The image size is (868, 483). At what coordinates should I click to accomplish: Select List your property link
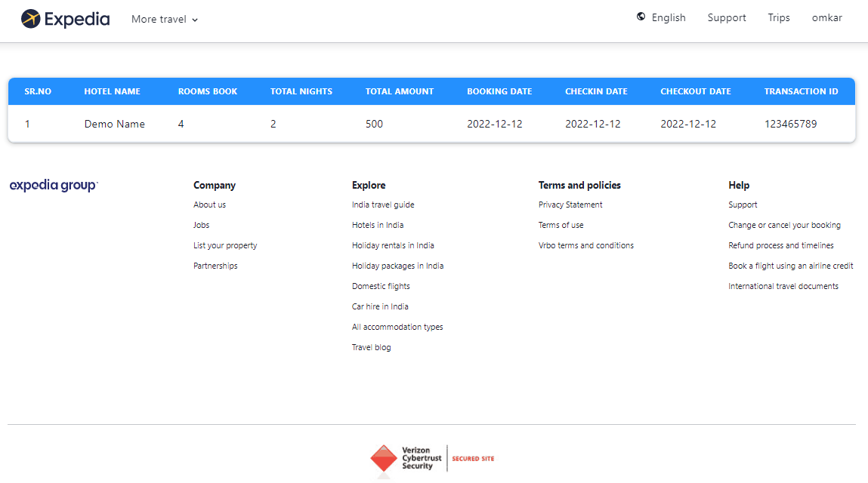[225, 245]
